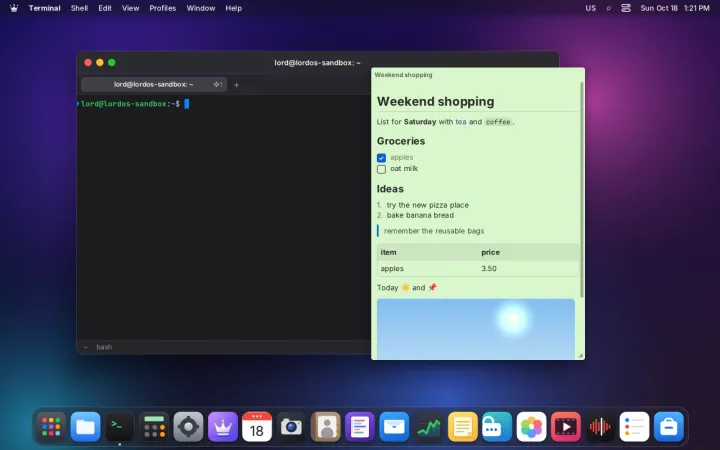Open System Settings gear in dock
The image size is (720, 450).
click(x=188, y=427)
